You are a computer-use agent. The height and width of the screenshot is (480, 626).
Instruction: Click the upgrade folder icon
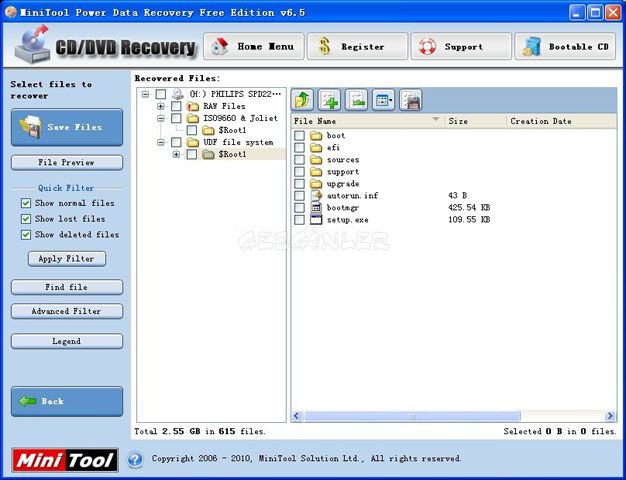(x=316, y=184)
